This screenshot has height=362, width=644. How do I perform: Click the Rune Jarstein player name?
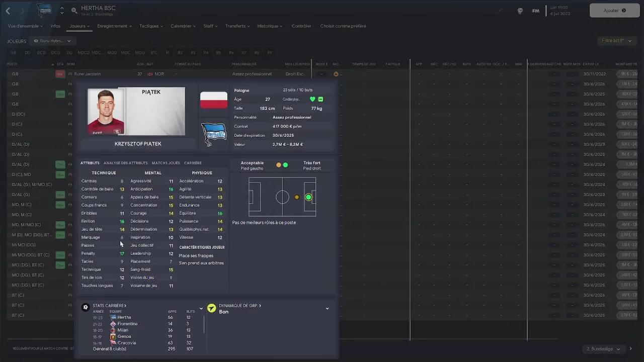88,74
